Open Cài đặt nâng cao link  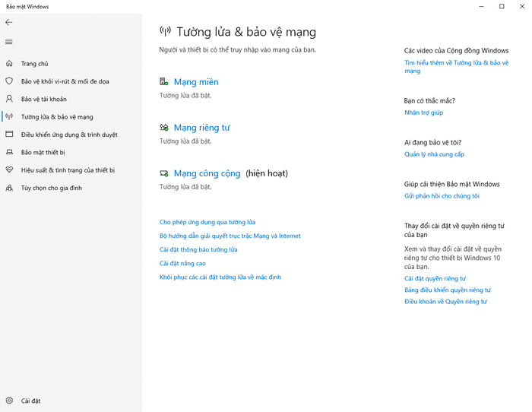pos(182,263)
